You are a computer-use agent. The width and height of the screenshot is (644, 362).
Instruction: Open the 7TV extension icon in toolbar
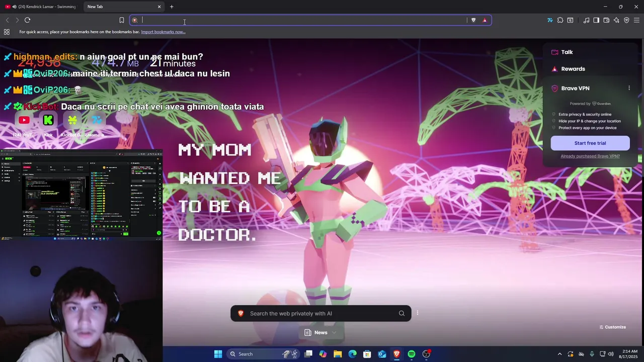point(550,20)
